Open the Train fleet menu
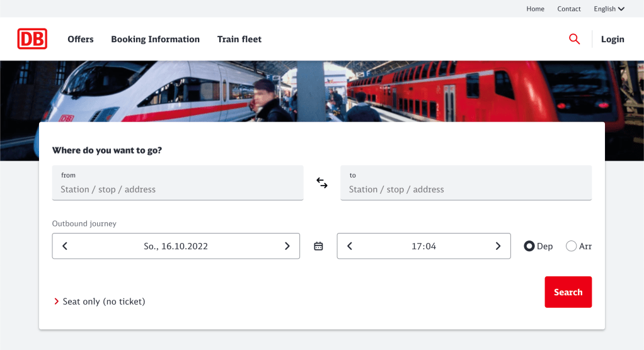644x350 pixels. [x=239, y=39]
